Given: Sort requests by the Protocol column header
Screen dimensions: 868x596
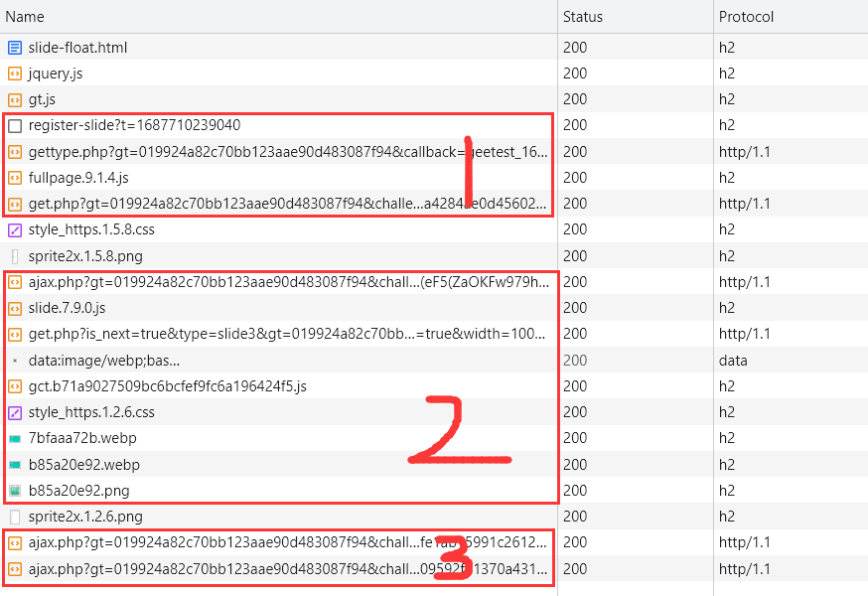Looking at the screenshot, I should click(746, 17).
